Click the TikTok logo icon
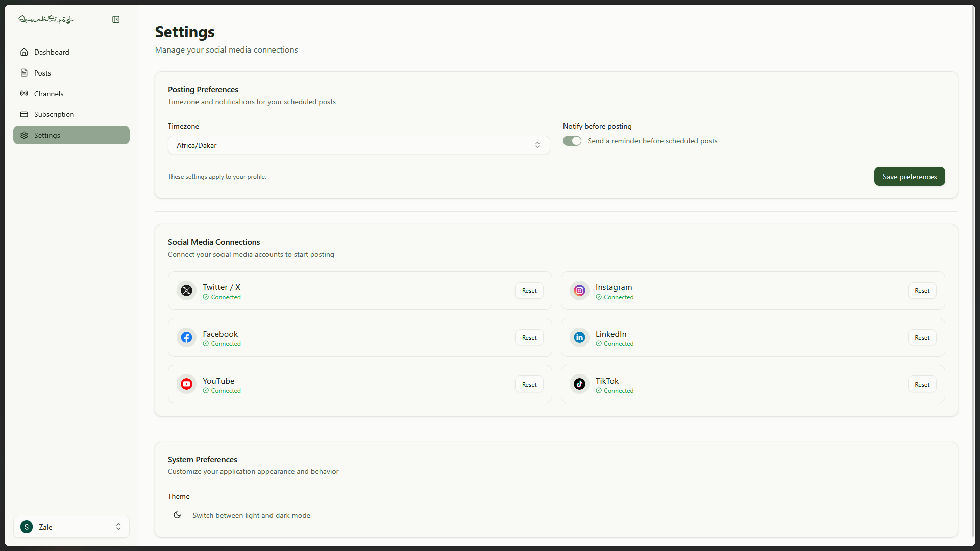The width and height of the screenshot is (980, 551). click(579, 384)
